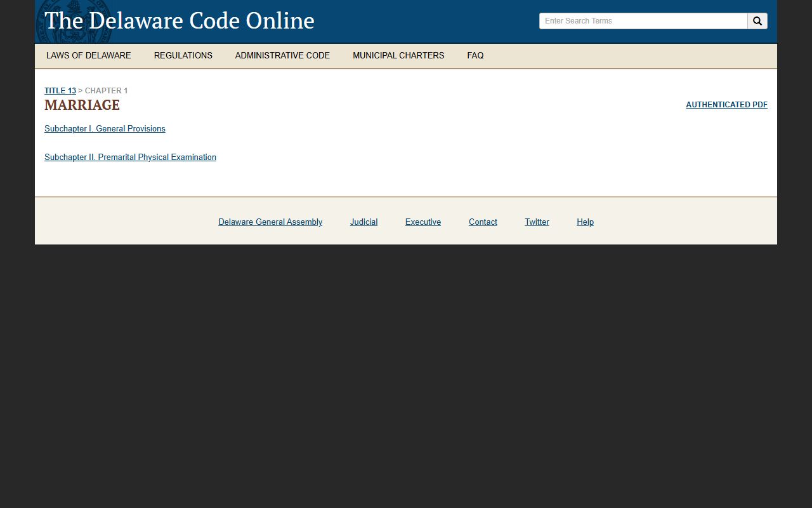Focus the Enter Search Terms field
The image size is (812, 508).
click(x=643, y=21)
